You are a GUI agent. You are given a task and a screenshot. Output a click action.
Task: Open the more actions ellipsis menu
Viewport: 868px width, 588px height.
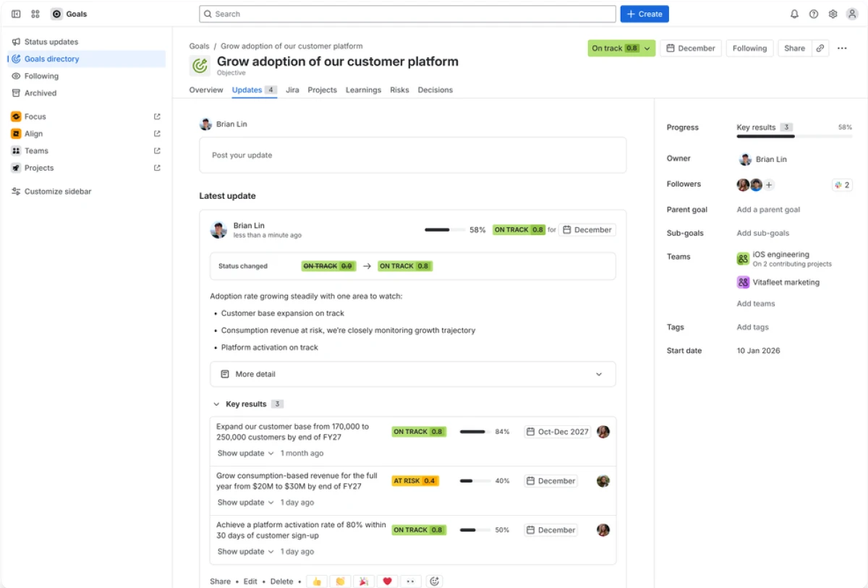click(x=842, y=48)
